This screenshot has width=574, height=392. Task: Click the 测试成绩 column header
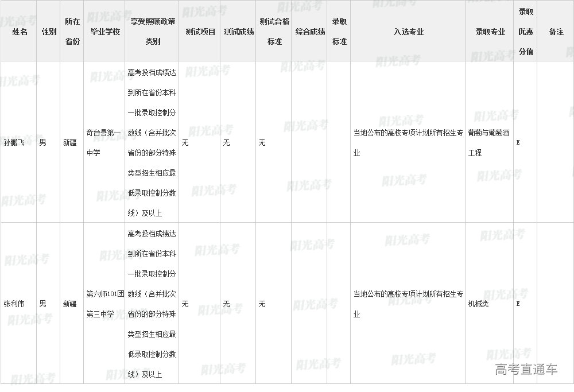(239, 32)
